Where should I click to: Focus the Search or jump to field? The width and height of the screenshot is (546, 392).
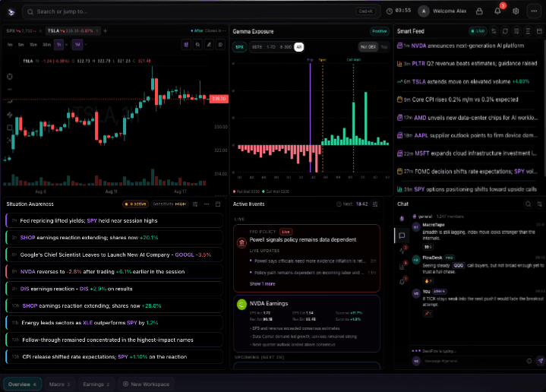pyautogui.click(x=201, y=11)
